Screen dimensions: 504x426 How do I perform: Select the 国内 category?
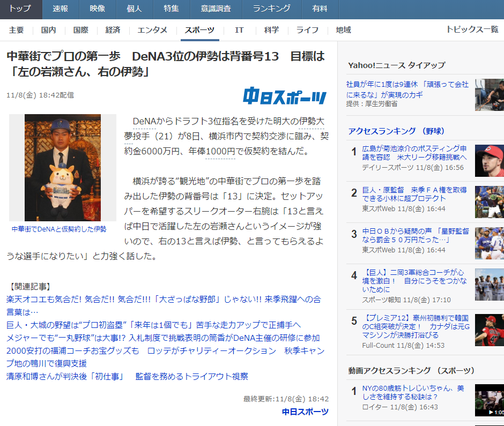[49, 30]
